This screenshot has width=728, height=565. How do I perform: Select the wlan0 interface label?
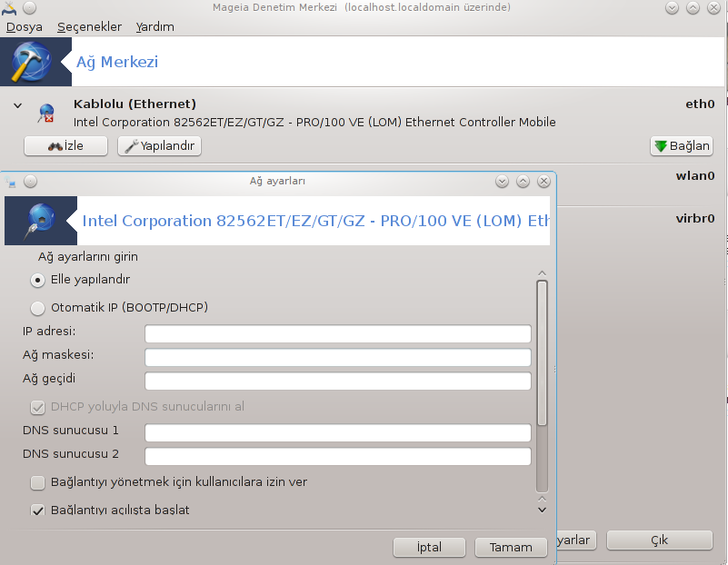(695, 176)
